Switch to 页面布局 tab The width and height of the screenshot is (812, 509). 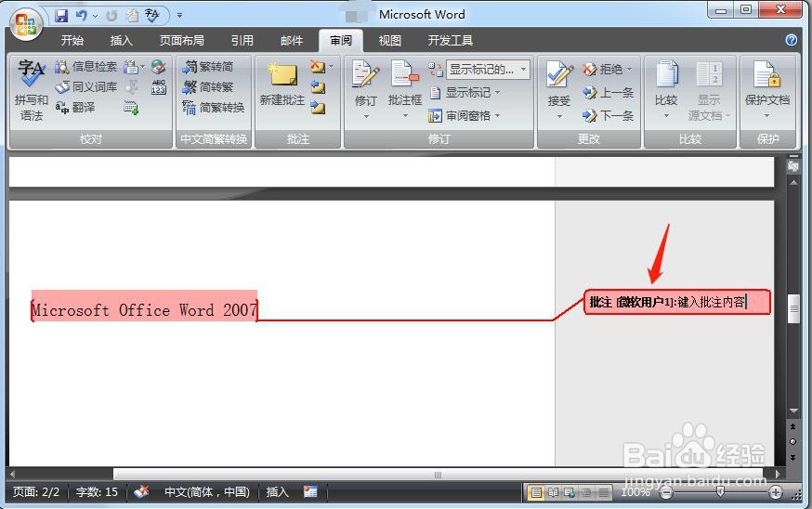181,40
